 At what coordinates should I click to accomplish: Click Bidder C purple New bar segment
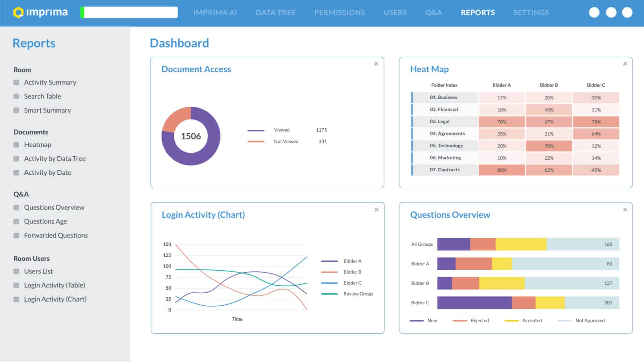pyautogui.click(x=474, y=303)
